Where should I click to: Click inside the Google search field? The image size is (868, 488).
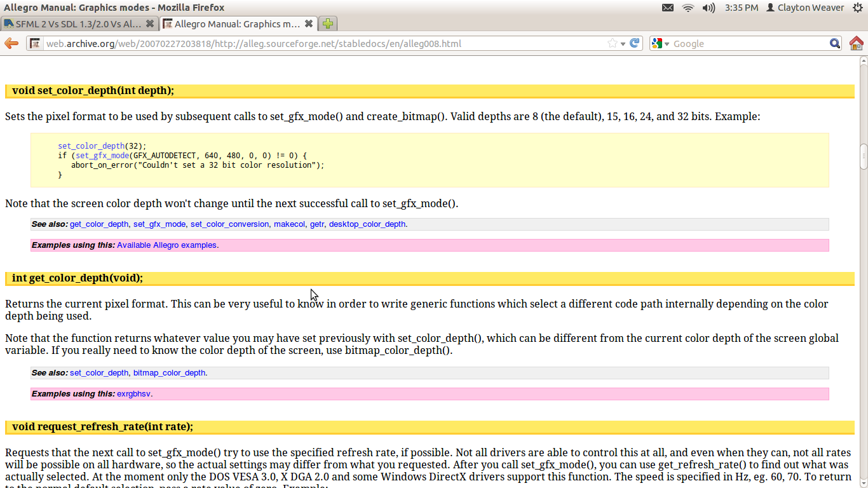[747, 43]
